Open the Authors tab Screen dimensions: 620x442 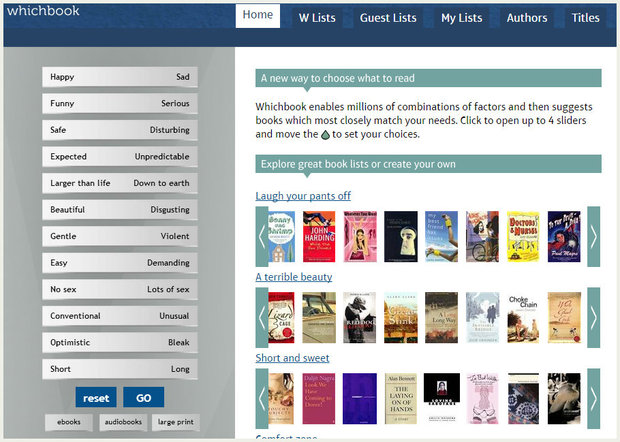[x=527, y=18]
